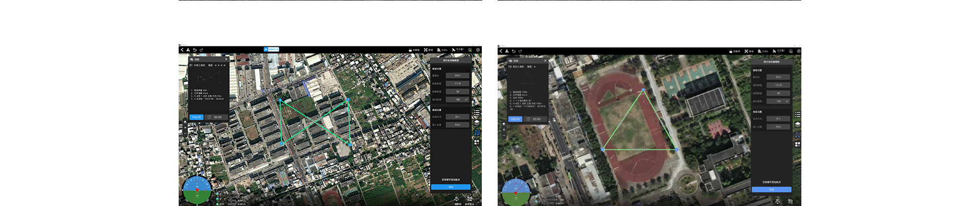The width and height of the screenshot is (980, 206).
Task: Open 基准点 dropdown in left screenshot panel
Action: pyautogui.click(x=457, y=75)
